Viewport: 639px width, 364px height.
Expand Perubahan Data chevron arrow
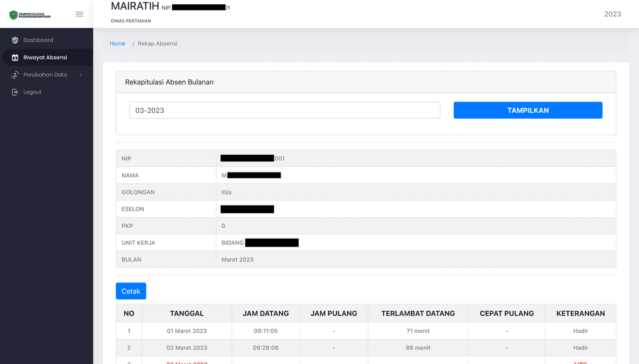point(80,75)
